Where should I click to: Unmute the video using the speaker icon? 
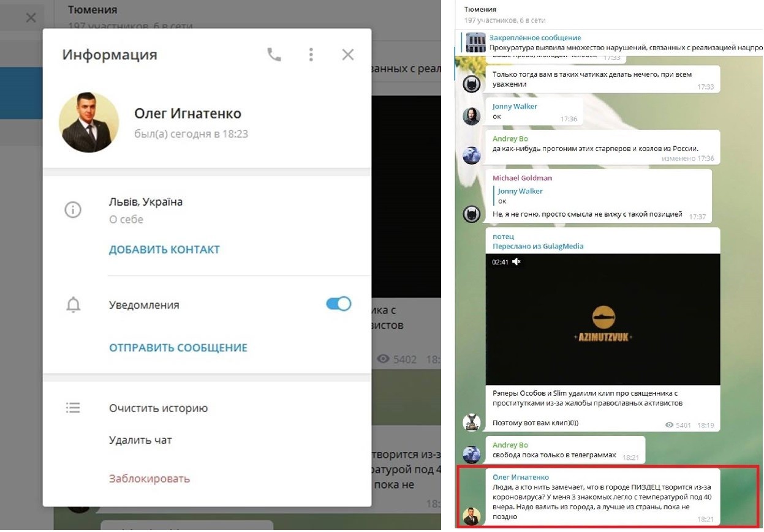click(x=516, y=262)
